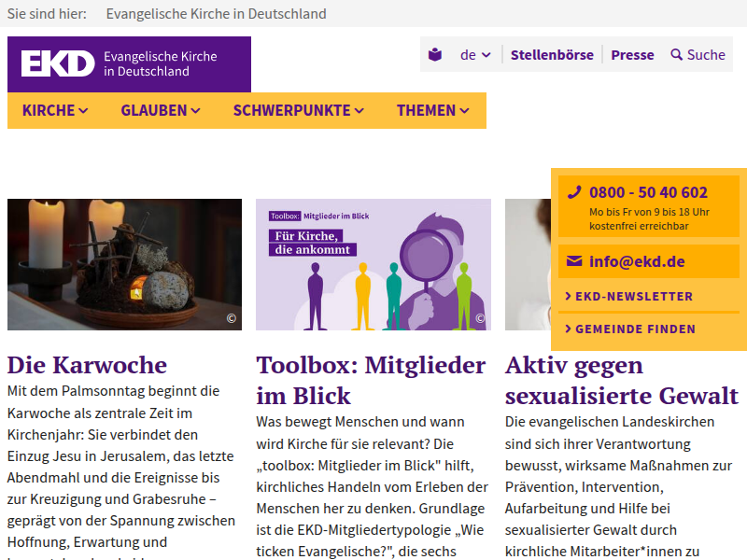Open the THEMEN menu
This screenshot has width=747, height=560.
pyautogui.click(x=433, y=110)
